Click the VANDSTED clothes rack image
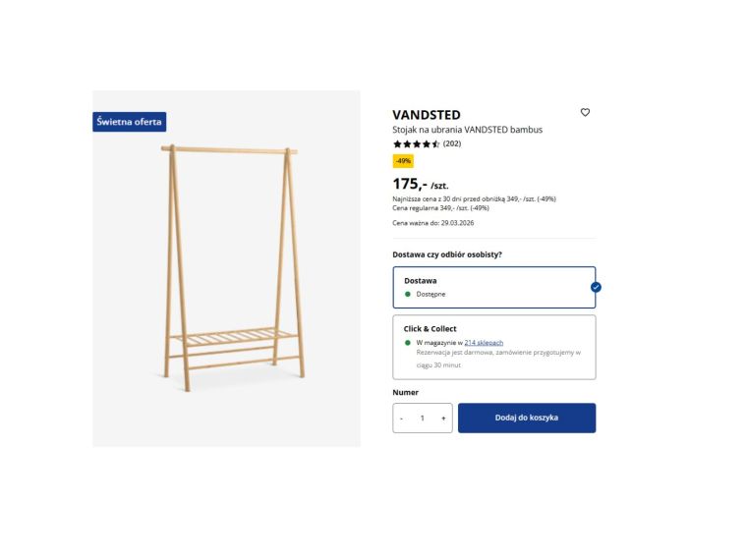This screenshot has height=560, width=747. point(232,265)
